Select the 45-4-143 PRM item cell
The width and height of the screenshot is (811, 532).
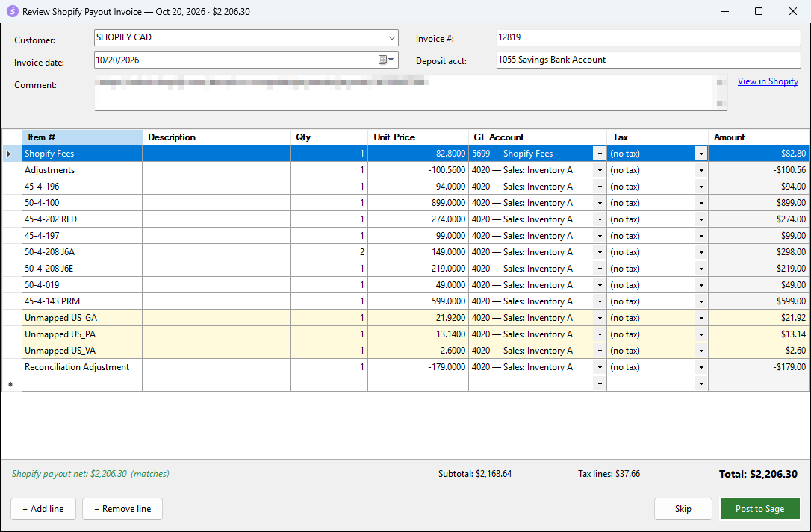click(81, 301)
